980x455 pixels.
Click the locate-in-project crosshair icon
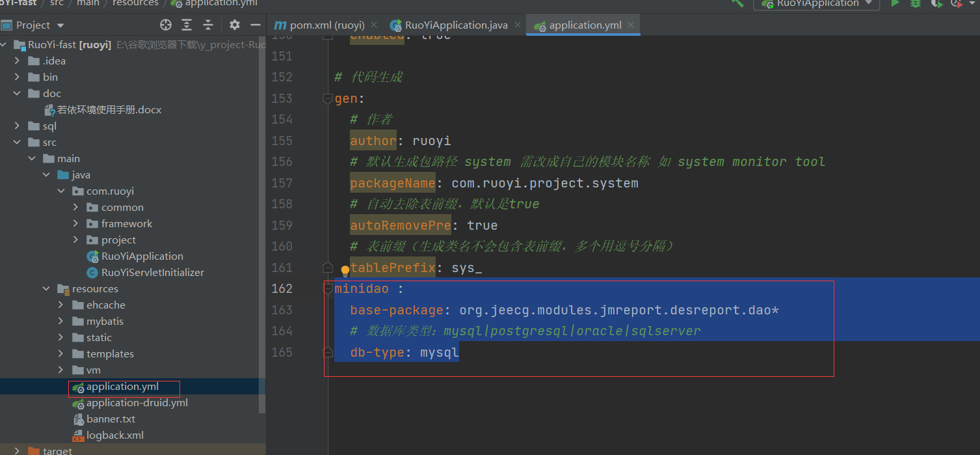tap(166, 25)
